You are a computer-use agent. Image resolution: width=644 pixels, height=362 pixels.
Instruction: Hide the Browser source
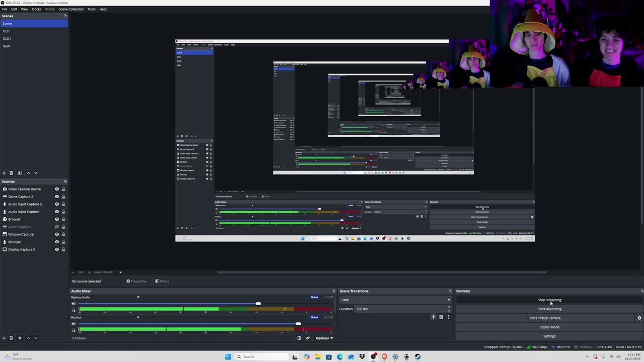[57, 219]
